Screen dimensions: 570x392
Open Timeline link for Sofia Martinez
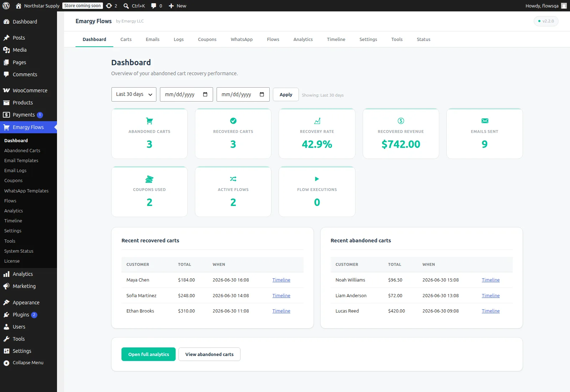coord(281,296)
